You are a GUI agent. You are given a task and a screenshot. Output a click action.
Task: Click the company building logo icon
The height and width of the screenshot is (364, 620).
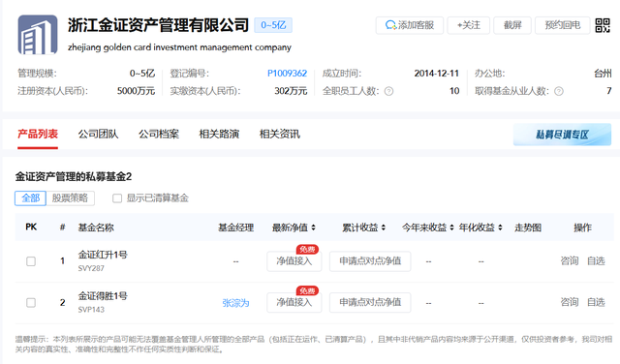pos(38,35)
